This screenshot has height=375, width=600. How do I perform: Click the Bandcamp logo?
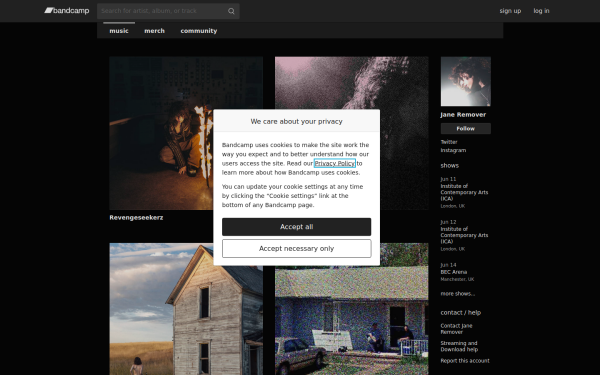(x=67, y=11)
